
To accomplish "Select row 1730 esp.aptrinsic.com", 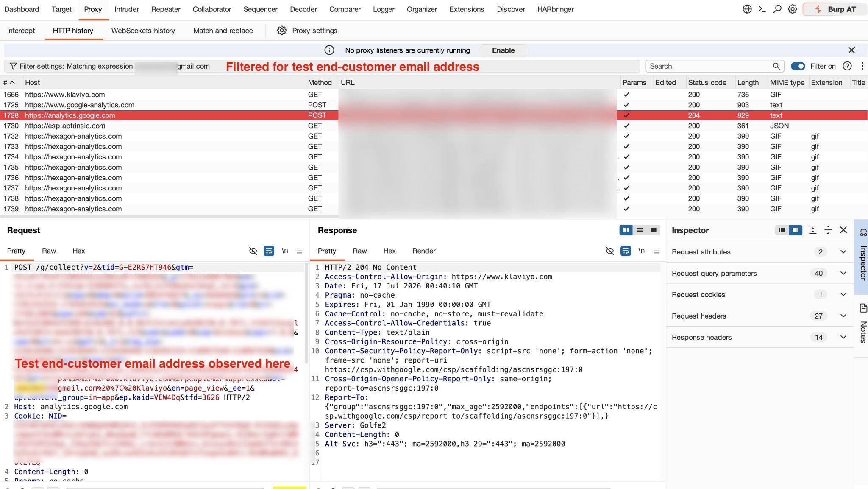I will [x=434, y=126].
